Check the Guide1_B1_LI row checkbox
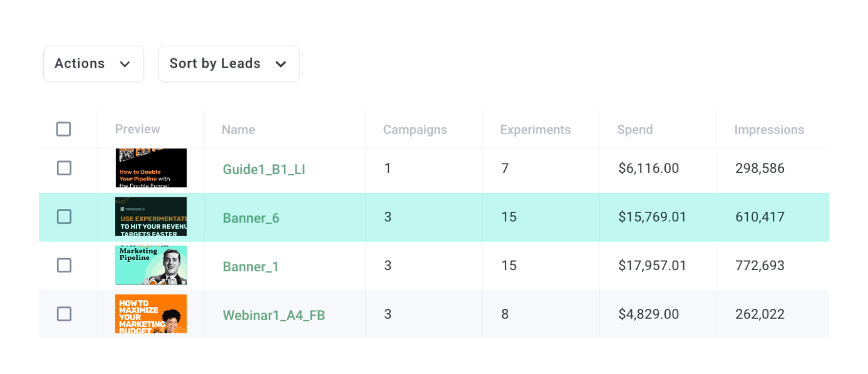The height and width of the screenshot is (374, 868). [64, 168]
